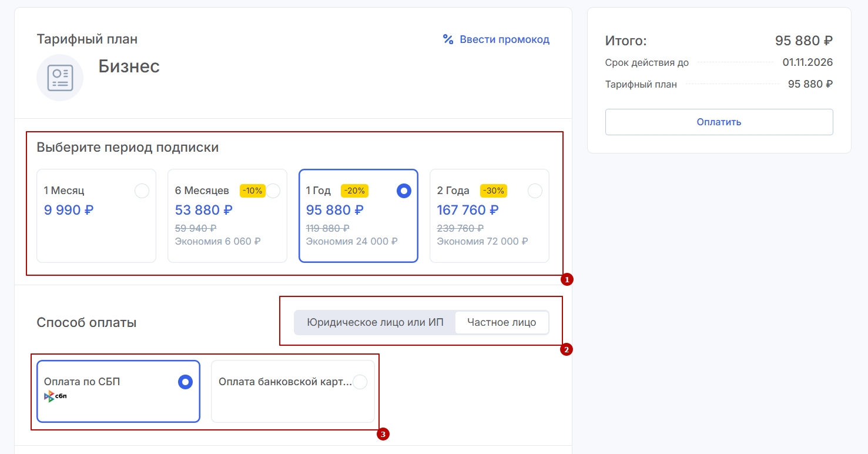Viewport: 868px width, 454px height.
Task: Switch to the Юридическое лицо или ИП tab
Action: pyautogui.click(x=375, y=322)
